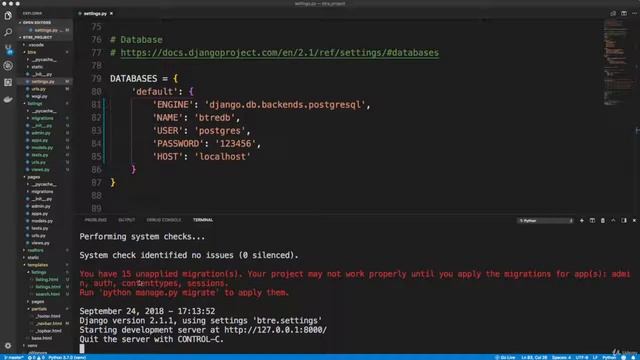Close the terminal panel
The image size is (640, 360).
pos(634,220)
